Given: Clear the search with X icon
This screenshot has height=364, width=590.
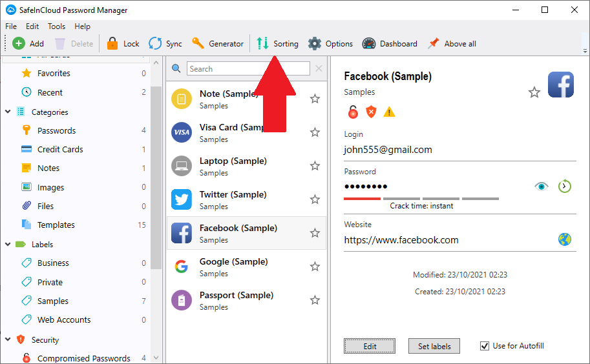Looking at the screenshot, I should (319, 68).
